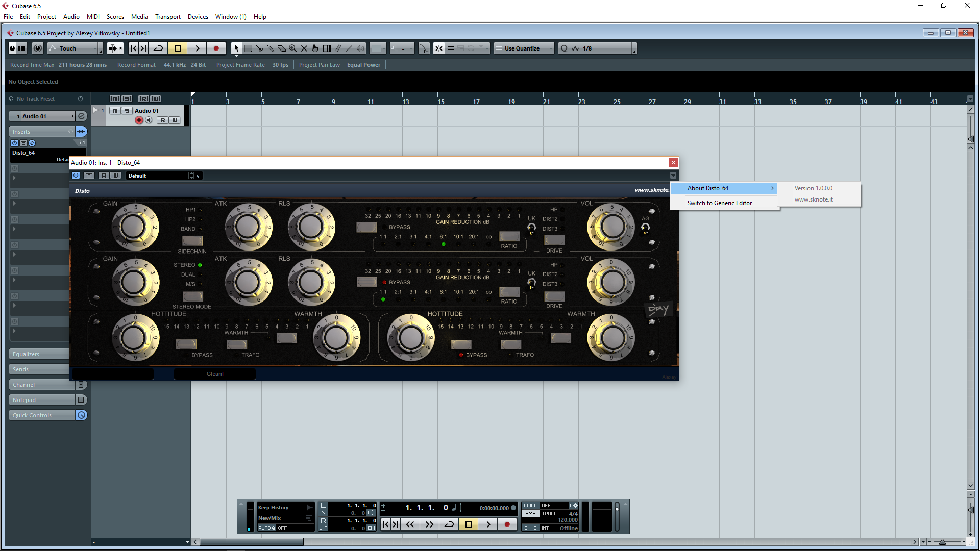Click Stop in the transport panel
This screenshot has height=551, width=980.
[468, 524]
